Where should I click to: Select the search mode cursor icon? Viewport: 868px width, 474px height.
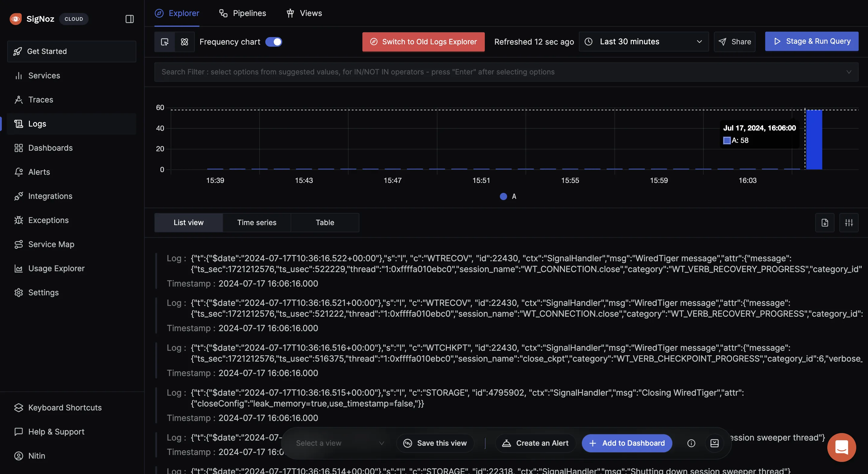(x=164, y=42)
